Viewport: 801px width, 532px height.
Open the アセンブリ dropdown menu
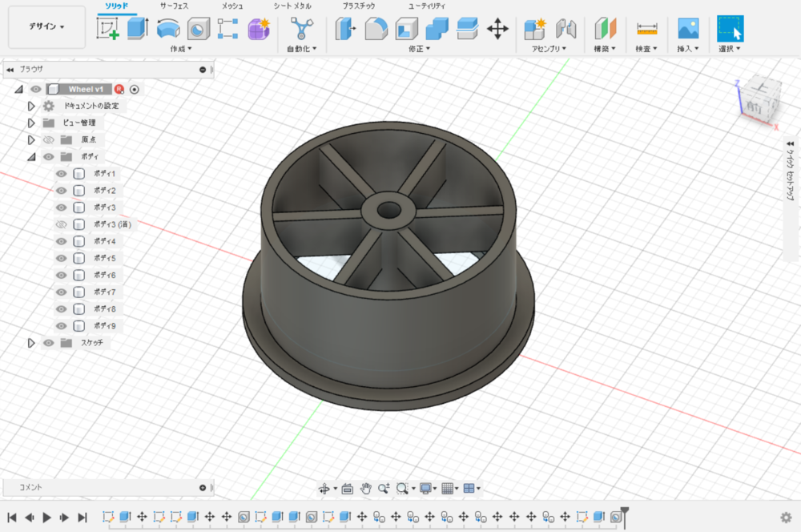coord(549,49)
